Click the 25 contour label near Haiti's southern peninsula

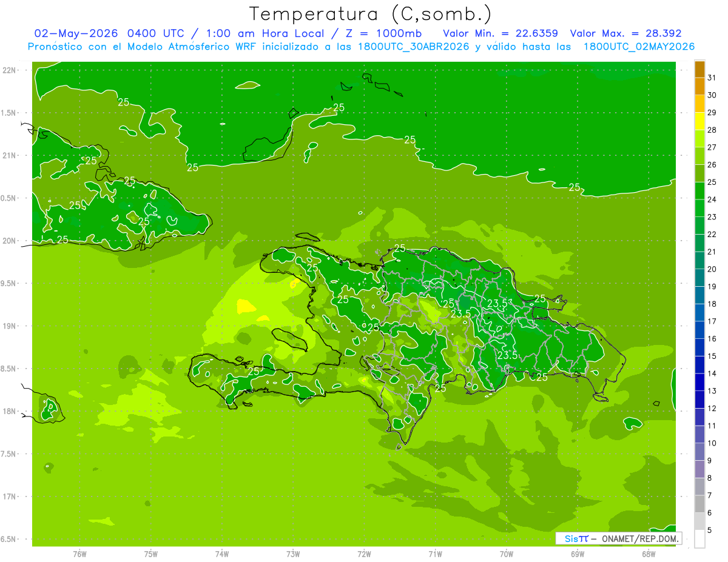point(254,371)
